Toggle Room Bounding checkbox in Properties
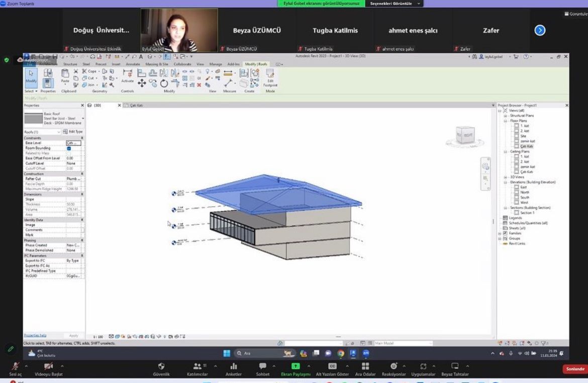The height and width of the screenshot is (383, 588). pos(69,148)
